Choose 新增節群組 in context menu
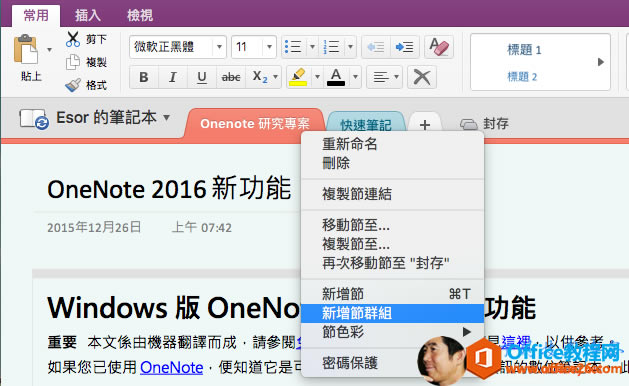The width and height of the screenshot is (629, 386). [392, 313]
